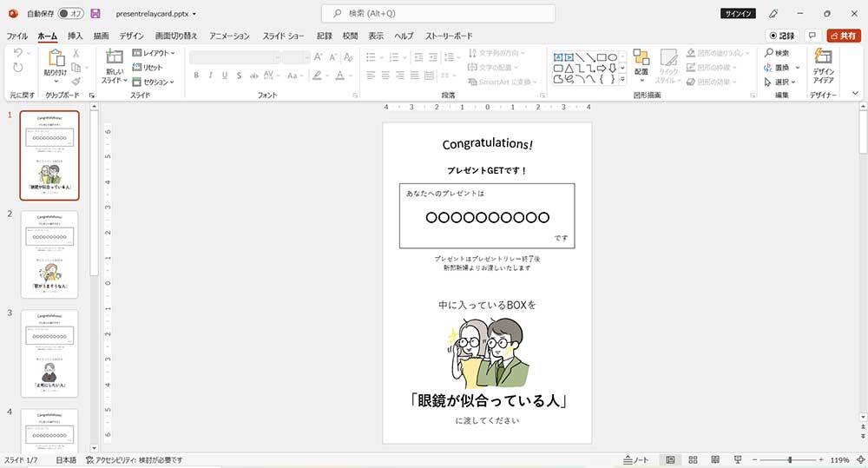The width and height of the screenshot is (868, 468).
Task: Open Shape Fill dropdown
Action: (717, 53)
